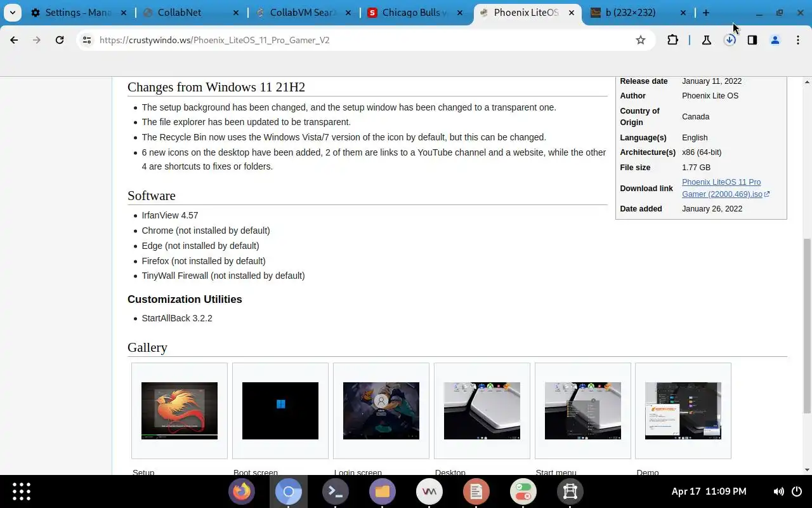Open the last dock app icon
Viewport: 812px width, 508px height.
(570, 491)
